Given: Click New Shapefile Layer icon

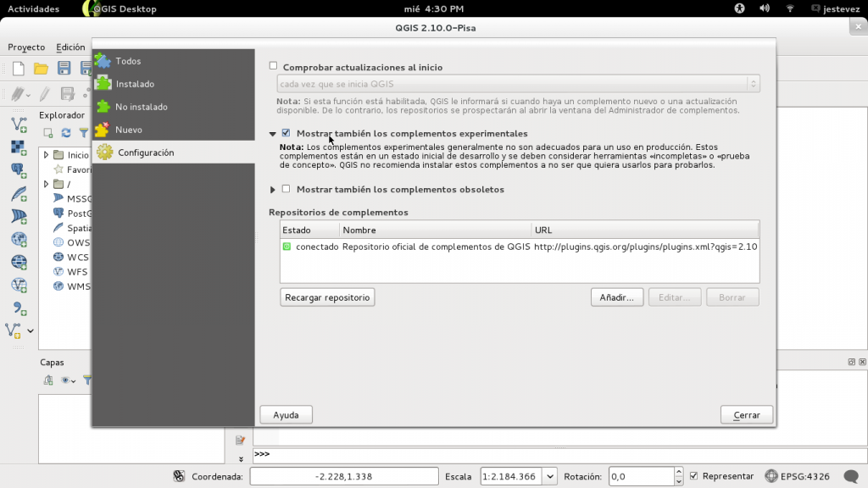Looking at the screenshot, I should [14, 331].
